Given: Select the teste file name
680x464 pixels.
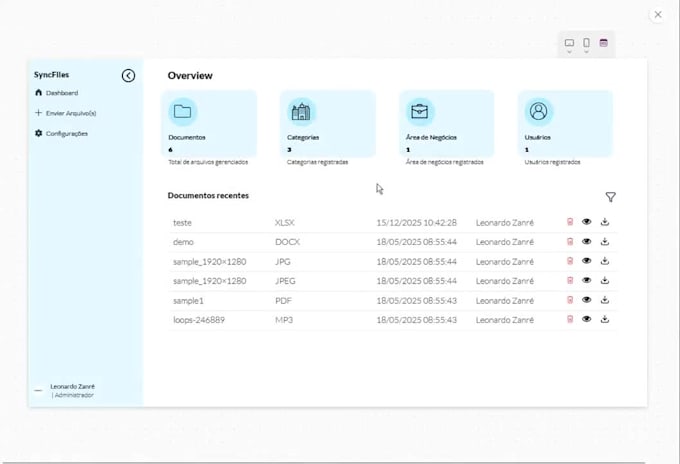Looking at the screenshot, I should (x=182, y=223).
